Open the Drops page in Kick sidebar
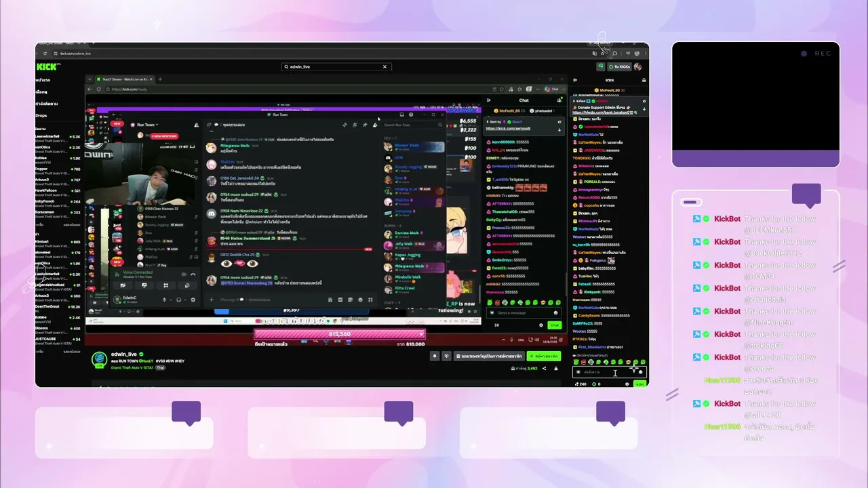Viewport: 868px width, 488px height. click(x=41, y=116)
